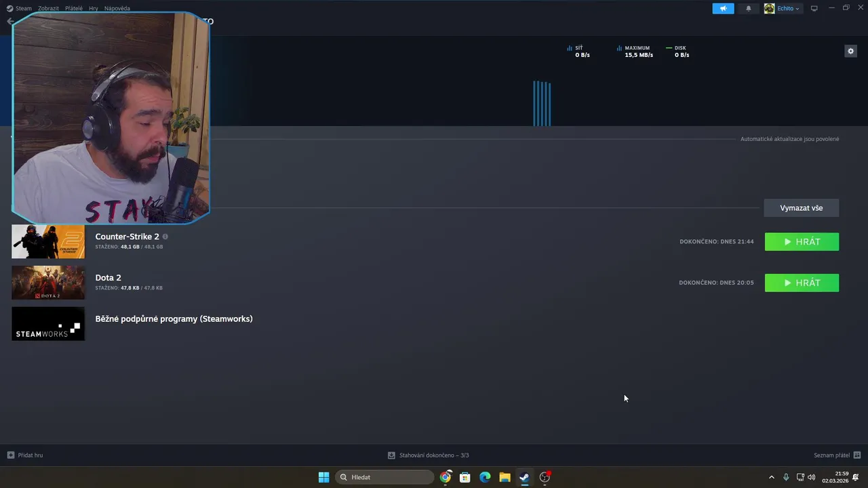Open download settings gear icon

point(850,51)
